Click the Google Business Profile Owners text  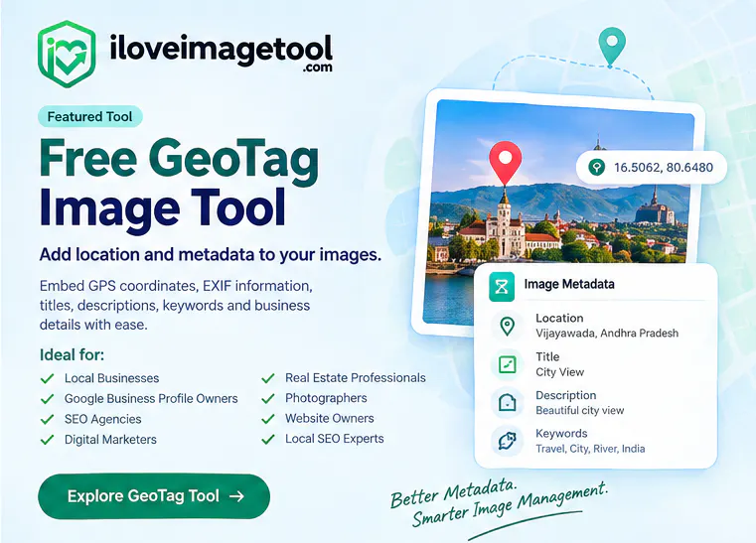pos(151,398)
